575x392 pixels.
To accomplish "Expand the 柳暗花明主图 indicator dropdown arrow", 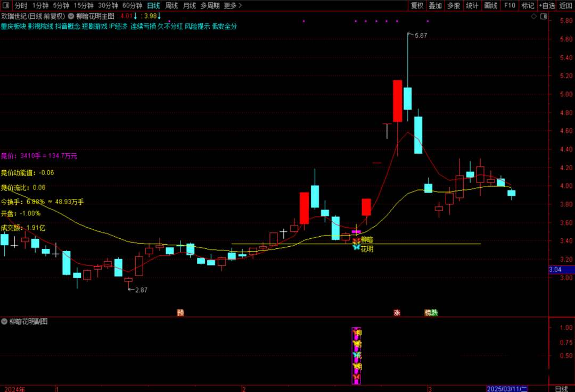I will (x=71, y=16).
